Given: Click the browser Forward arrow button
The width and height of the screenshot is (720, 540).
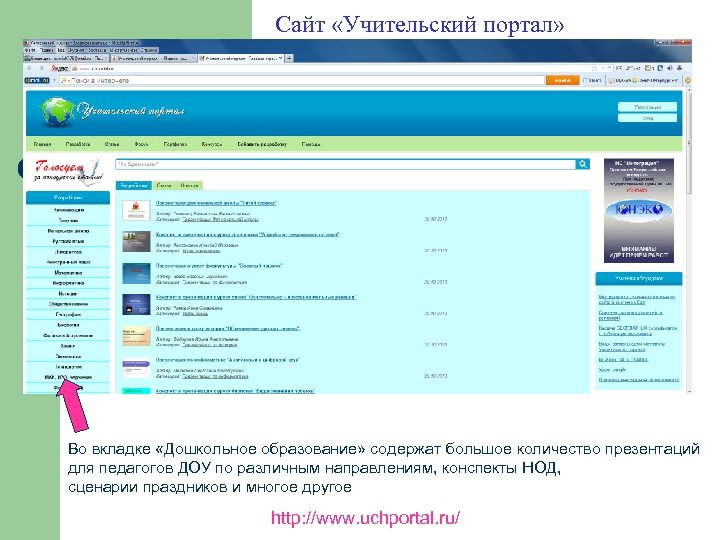Looking at the screenshot, I should tap(41, 68).
